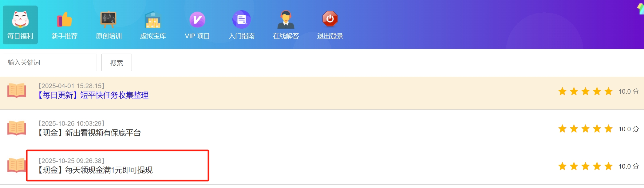
Task: Click the 搜索 button
Action: point(117,63)
